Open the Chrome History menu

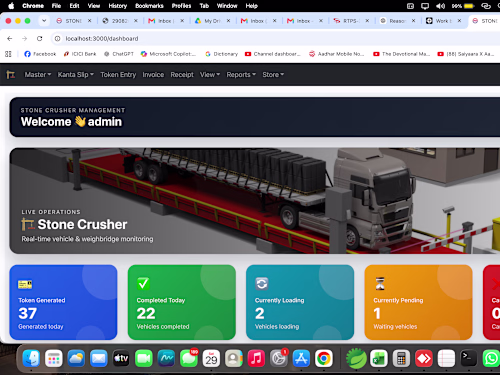click(118, 6)
